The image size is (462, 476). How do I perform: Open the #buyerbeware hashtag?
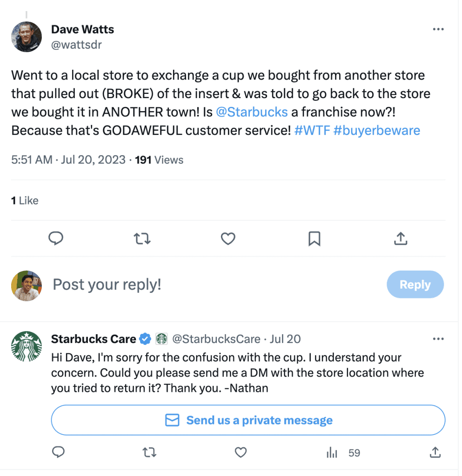377,130
